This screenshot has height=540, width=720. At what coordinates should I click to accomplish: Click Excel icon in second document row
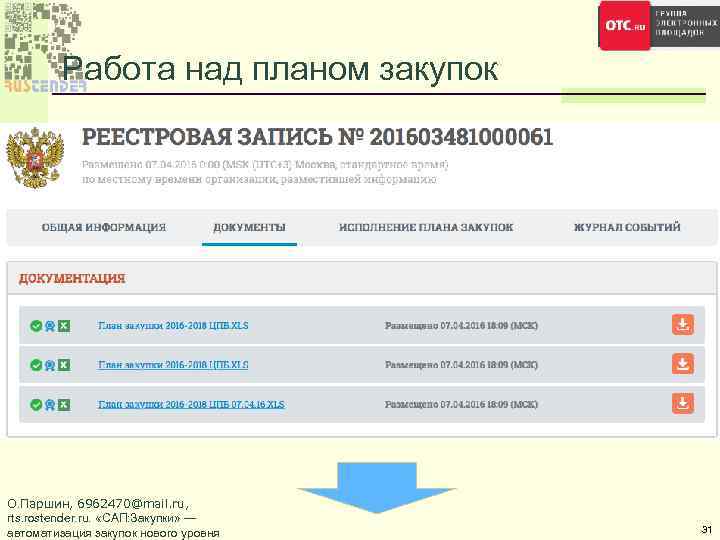(x=64, y=365)
